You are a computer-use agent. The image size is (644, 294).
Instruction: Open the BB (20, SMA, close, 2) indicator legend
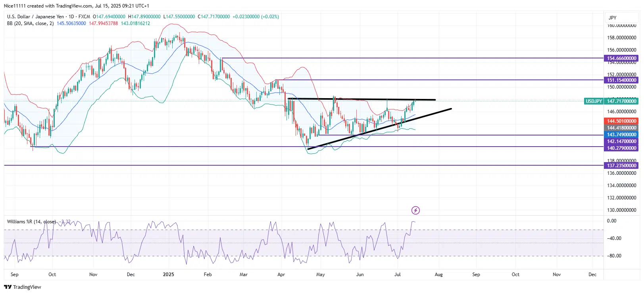(x=30, y=23)
